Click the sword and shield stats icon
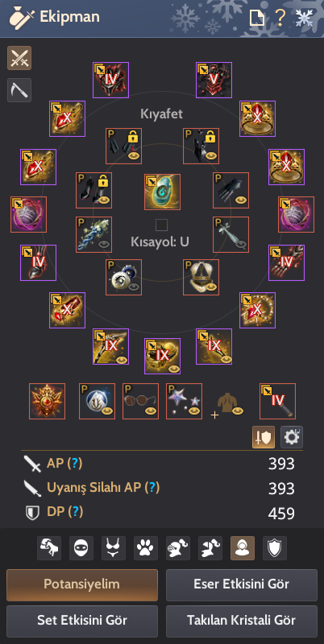The width and height of the screenshot is (324, 644). point(263,437)
